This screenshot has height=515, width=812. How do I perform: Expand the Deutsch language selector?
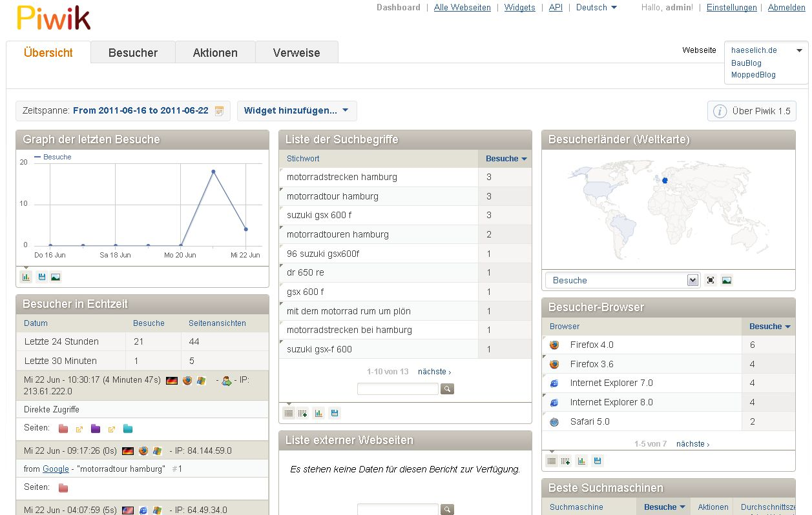click(596, 8)
